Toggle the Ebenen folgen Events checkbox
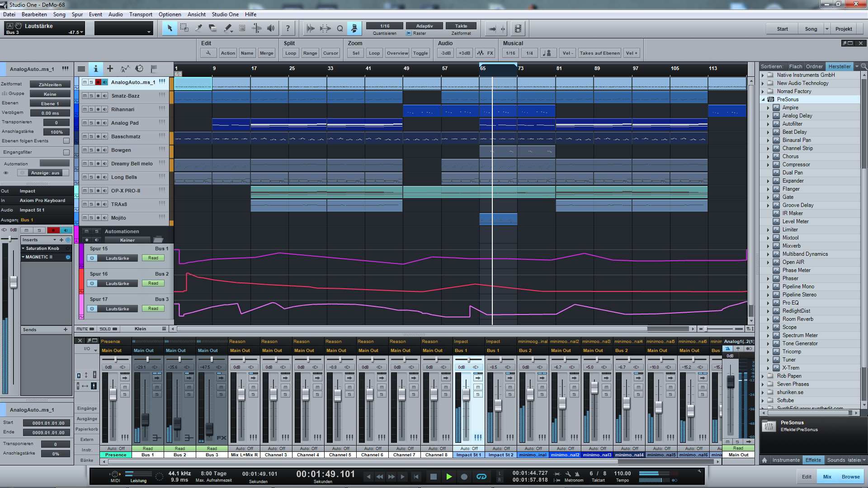 66,141
